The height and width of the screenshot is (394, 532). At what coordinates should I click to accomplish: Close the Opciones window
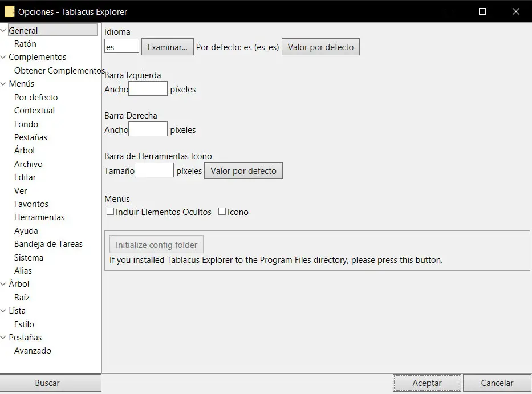click(x=515, y=11)
